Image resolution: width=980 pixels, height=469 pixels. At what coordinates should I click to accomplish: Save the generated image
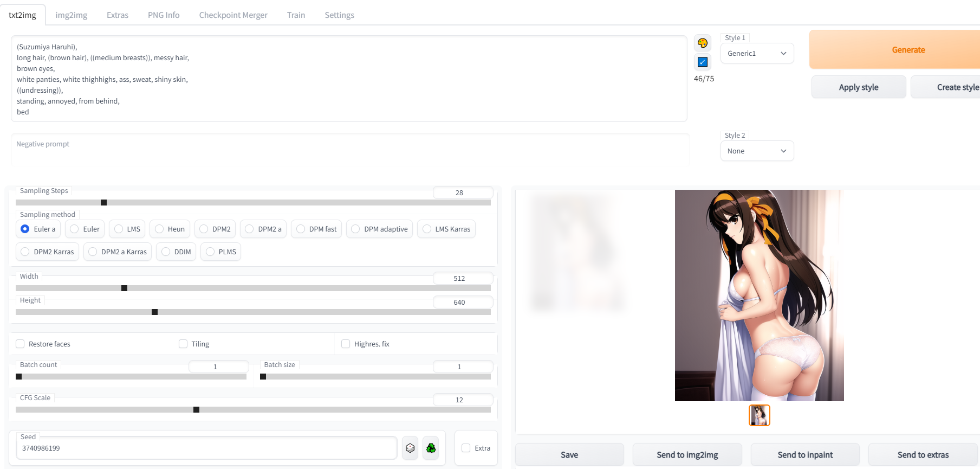tap(569, 455)
